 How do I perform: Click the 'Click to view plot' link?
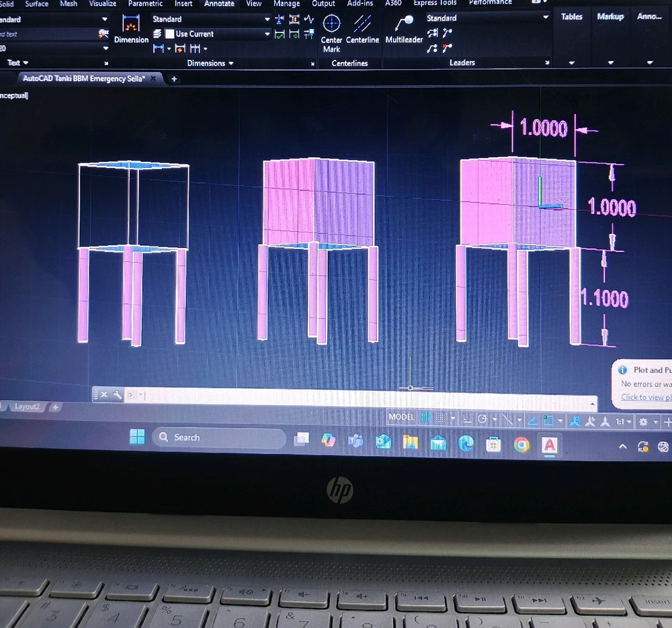(645, 397)
